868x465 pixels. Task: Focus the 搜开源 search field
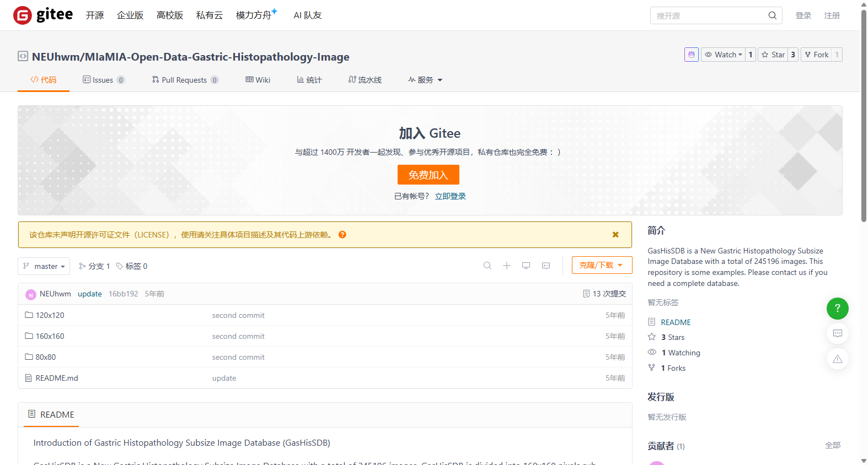[x=710, y=15]
